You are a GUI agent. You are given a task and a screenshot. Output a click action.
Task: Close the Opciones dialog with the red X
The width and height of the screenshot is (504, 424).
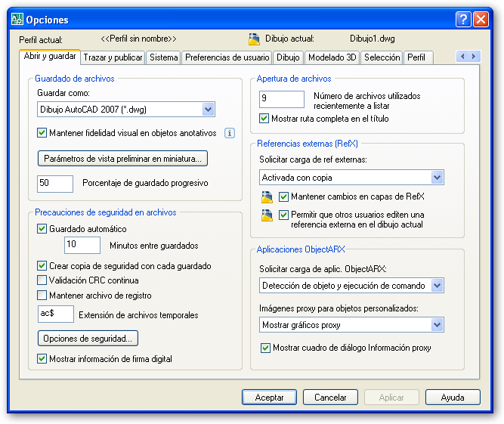point(481,20)
